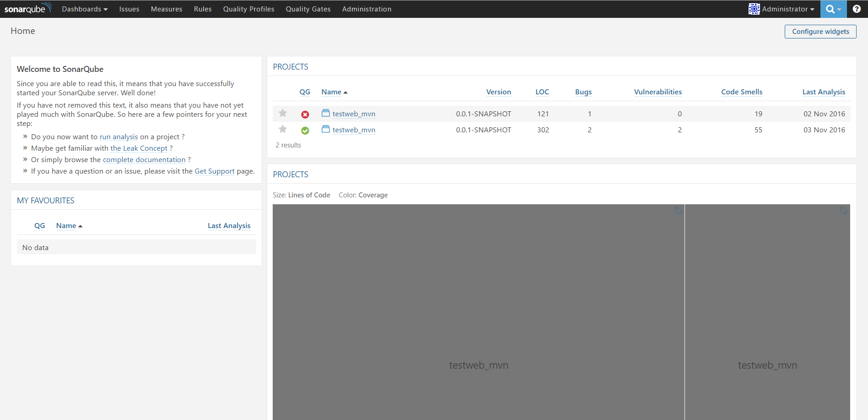This screenshot has height=420, width=868.
Task: Click project icon beside 121 LOC testweb_mvn
Action: [x=326, y=113]
